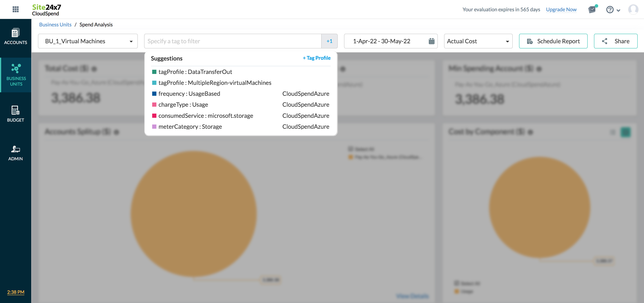Click the calendar icon in date range

(x=431, y=41)
